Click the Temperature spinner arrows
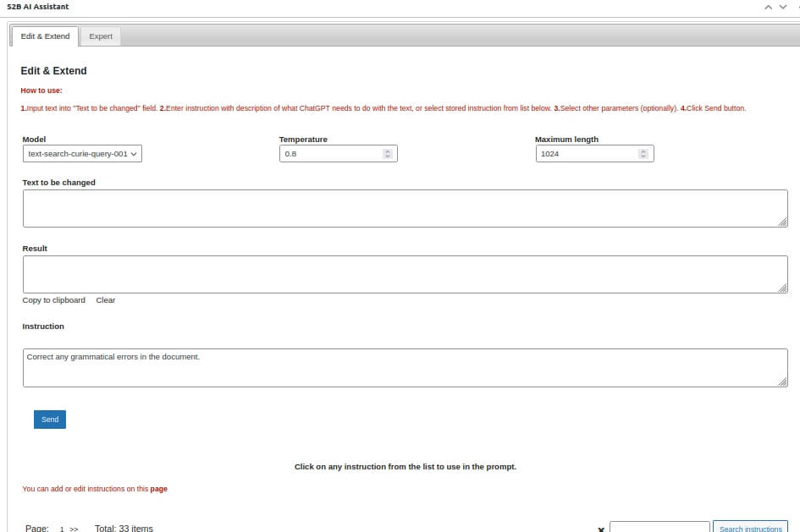 point(388,154)
